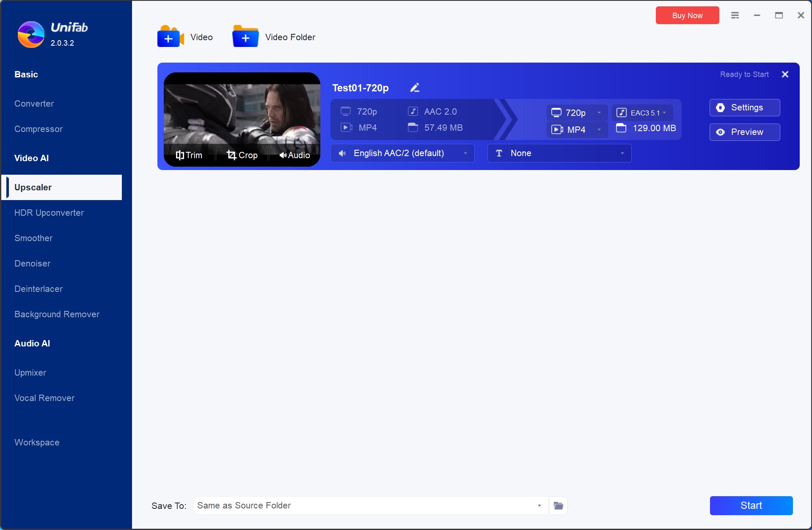Open the Trim tool for Test01-720p
This screenshot has height=530, width=812.
[x=189, y=155]
